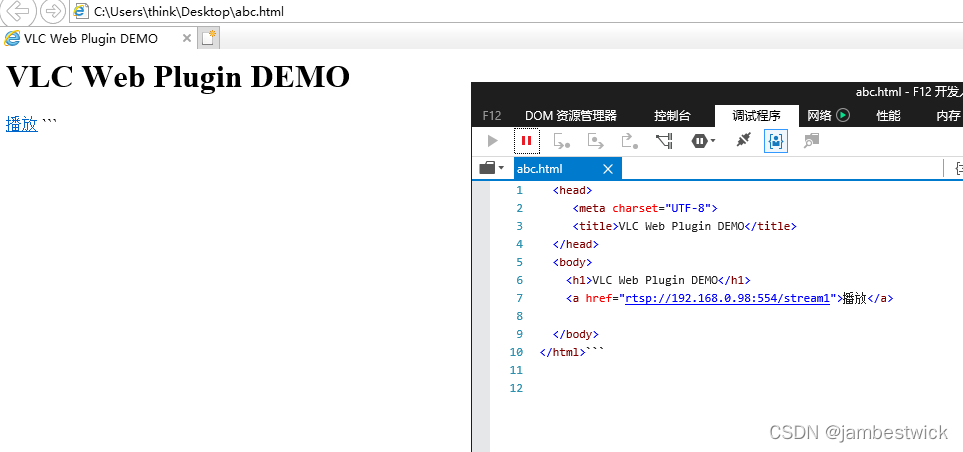Close the abc.html debugger file tab
Viewport: 963px width, 452px height.
(608, 169)
